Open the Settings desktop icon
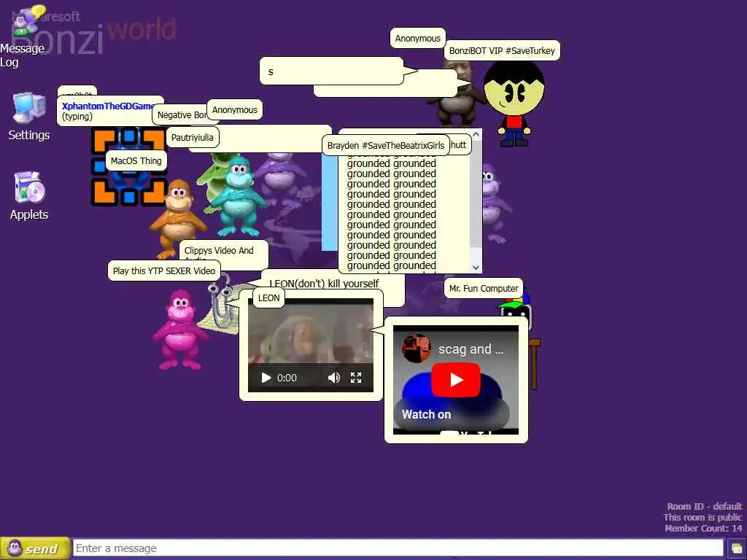This screenshot has width=747, height=560. [29, 117]
